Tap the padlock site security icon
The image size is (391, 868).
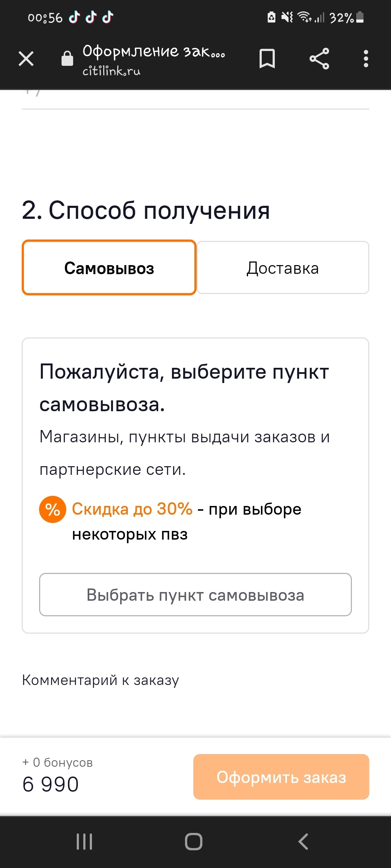[x=67, y=59]
